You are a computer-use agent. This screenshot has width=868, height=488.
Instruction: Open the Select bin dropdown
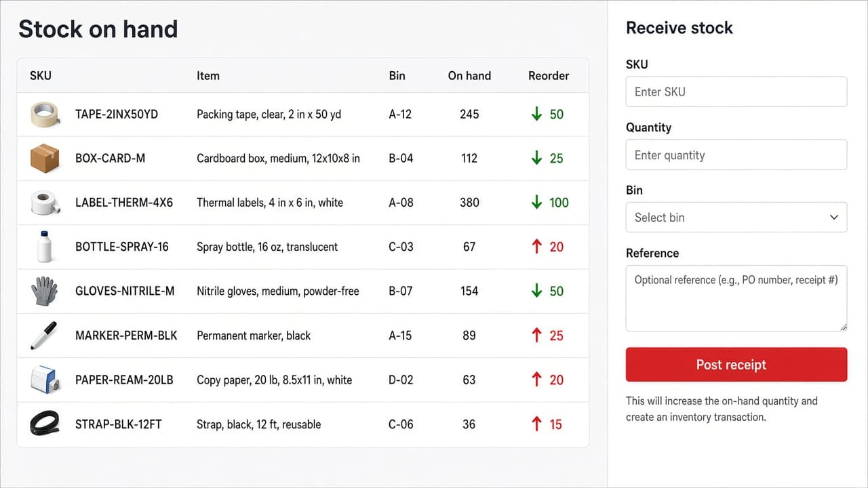coord(736,218)
